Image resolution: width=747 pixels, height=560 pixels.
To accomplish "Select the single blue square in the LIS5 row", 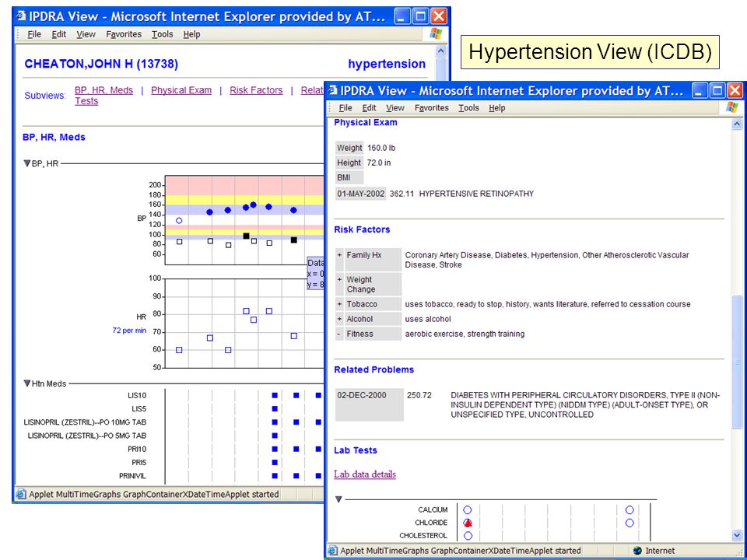I will pyautogui.click(x=275, y=408).
